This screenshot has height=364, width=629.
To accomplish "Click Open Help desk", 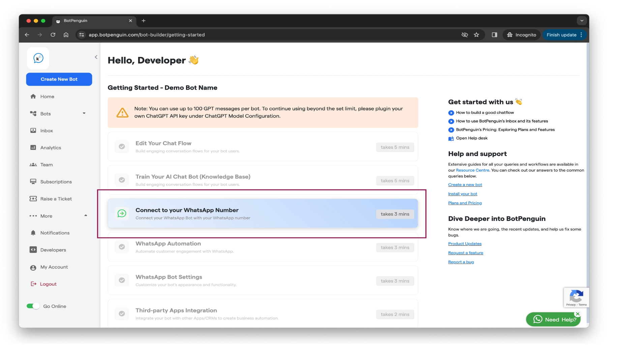I will pyautogui.click(x=472, y=138).
